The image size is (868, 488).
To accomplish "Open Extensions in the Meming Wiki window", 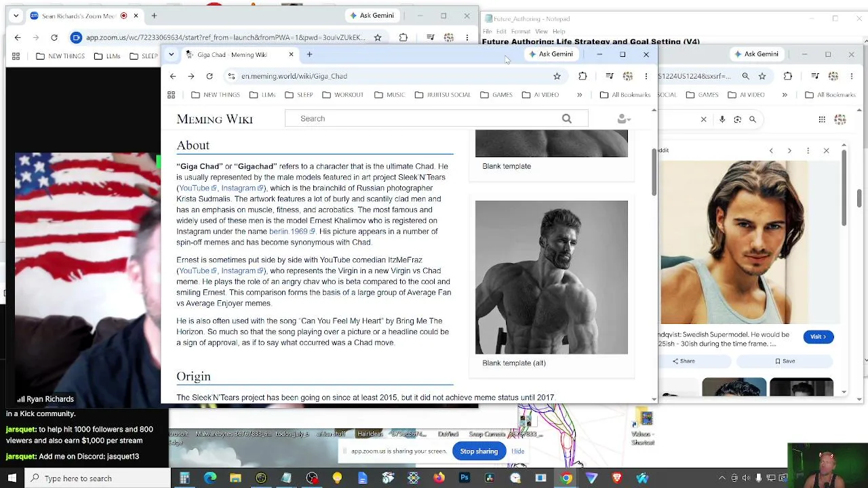I will [583, 76].
